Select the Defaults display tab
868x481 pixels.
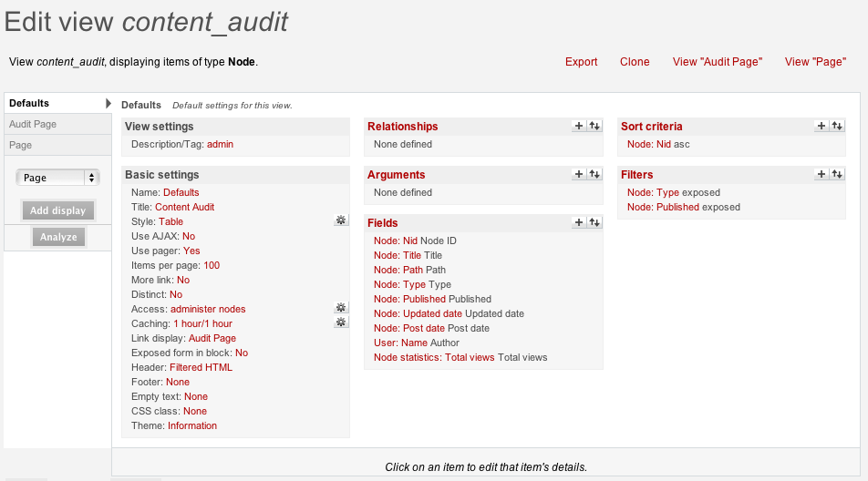click(29, 103)
